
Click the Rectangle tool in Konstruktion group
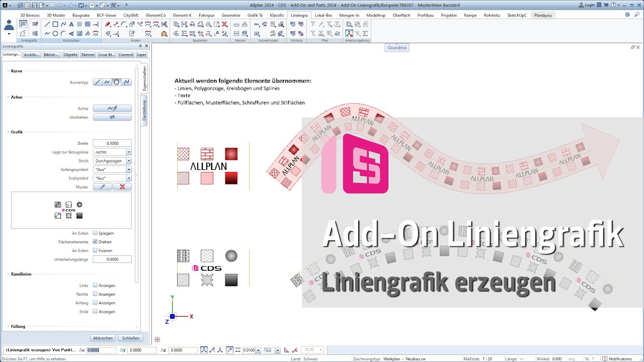coord(55,24)
